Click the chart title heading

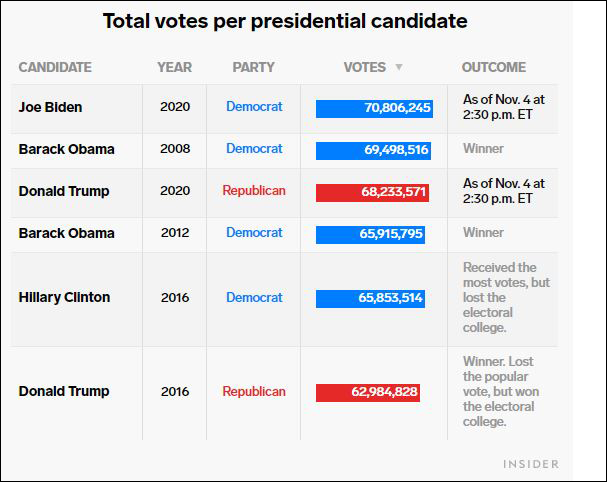click(x=285, y=21)
